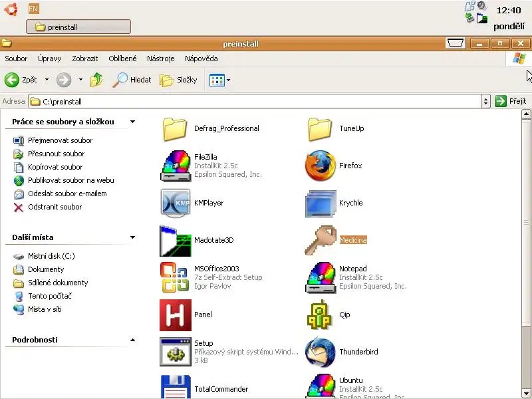Open the TuneUp folder icon

coord(320,129)
